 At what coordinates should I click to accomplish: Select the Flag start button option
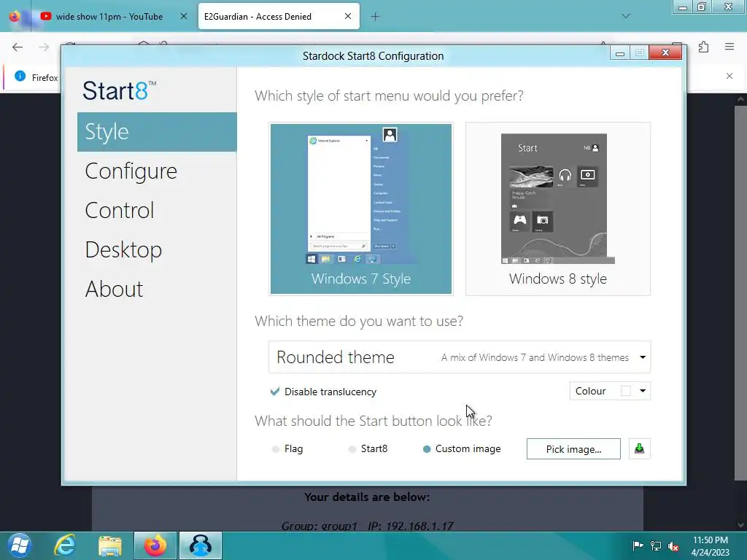275,449
